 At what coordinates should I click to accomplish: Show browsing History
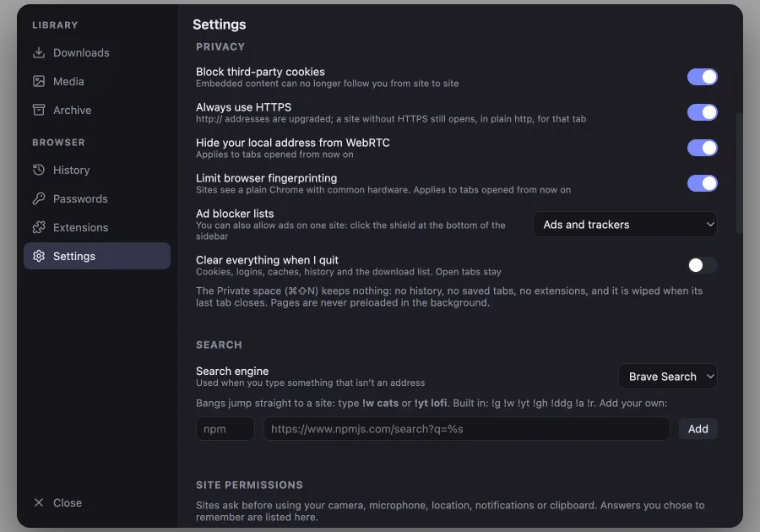97,170
